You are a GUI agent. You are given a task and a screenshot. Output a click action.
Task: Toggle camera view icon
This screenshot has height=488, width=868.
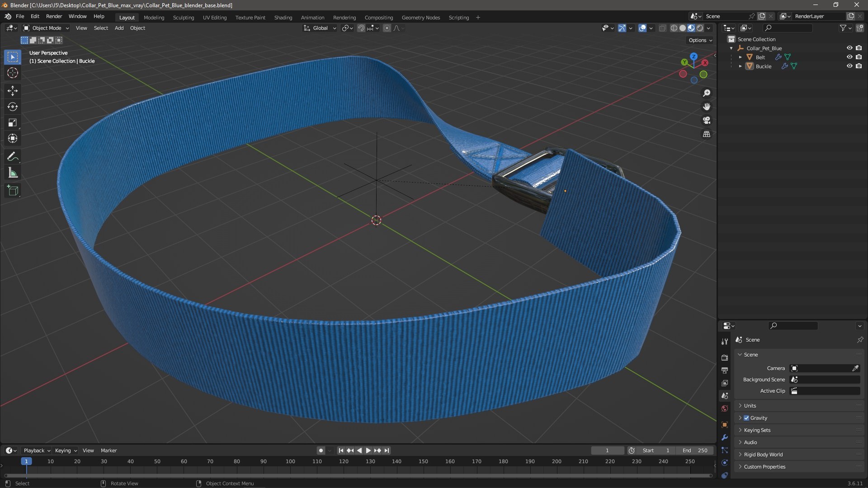coord(707,120)
